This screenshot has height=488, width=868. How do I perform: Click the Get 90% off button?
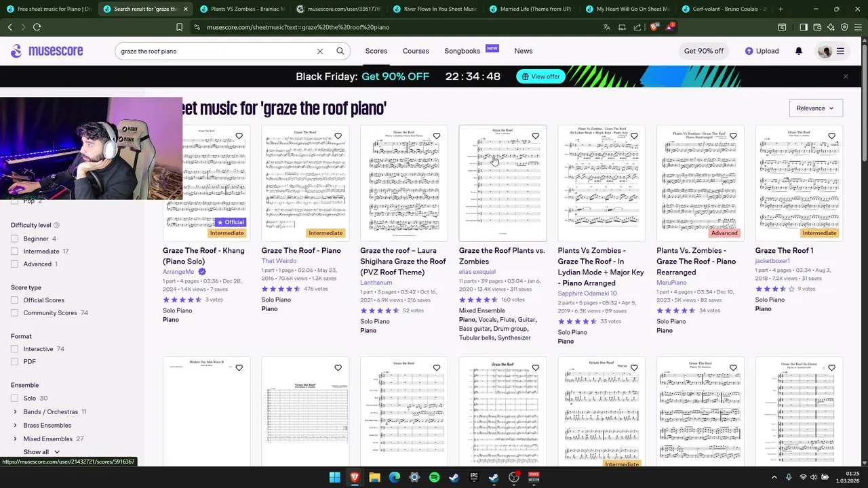tap(704, 51)
